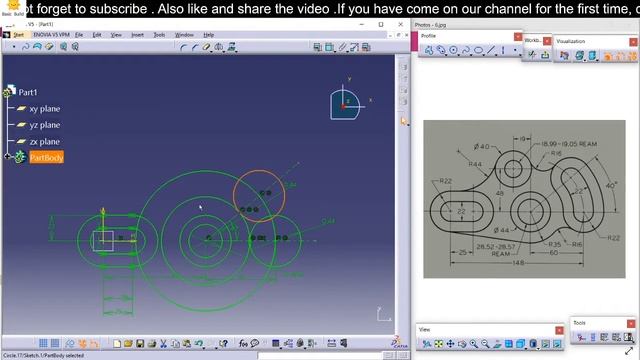The height and width of the screenshot is (360, 640).
Task: Click the Paste icon
Action: point(187,344)
